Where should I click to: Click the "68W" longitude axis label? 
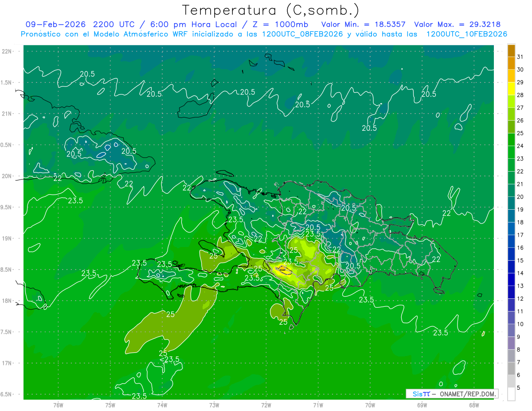click(x=474, y=405)
